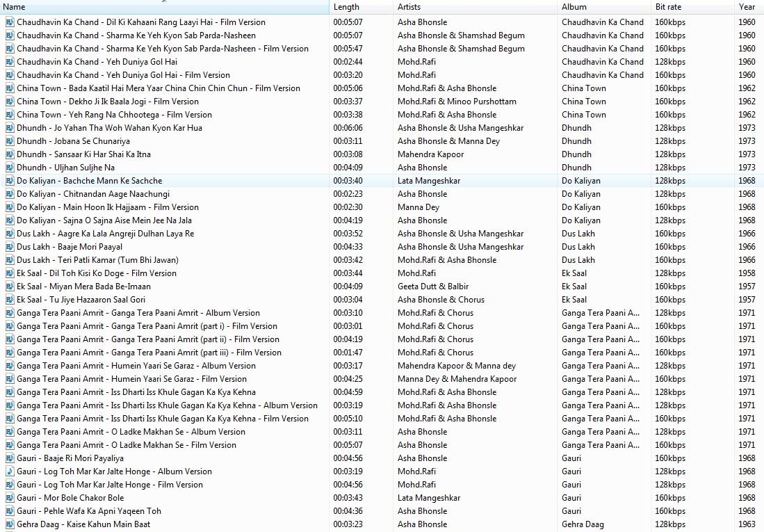Select the icon for Teri Patli Kamar (Tum Bhi Jawan)
The width and height of the screenshot is (764, 532).
10,260
